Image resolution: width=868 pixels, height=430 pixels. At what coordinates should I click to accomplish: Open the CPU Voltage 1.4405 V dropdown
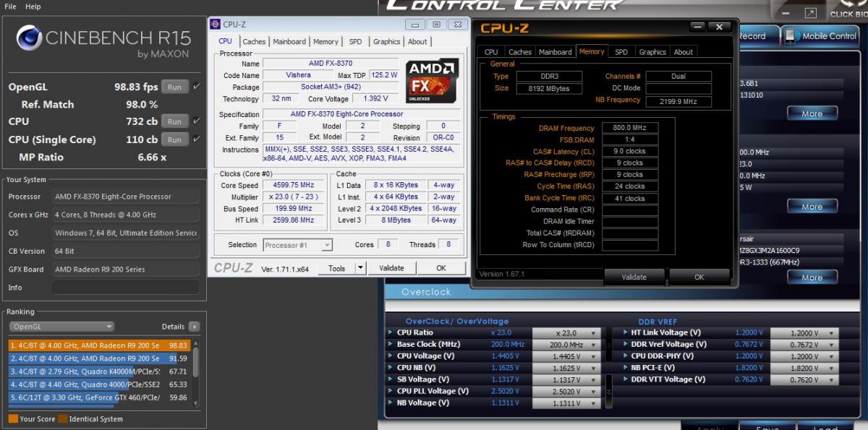click(x=567, y=356)
